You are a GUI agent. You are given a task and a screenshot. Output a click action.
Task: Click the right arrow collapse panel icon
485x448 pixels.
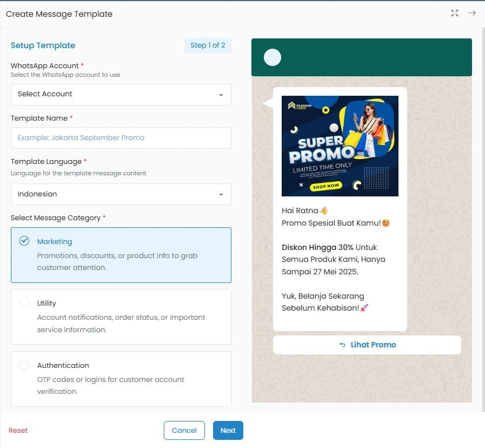(472, 14)
